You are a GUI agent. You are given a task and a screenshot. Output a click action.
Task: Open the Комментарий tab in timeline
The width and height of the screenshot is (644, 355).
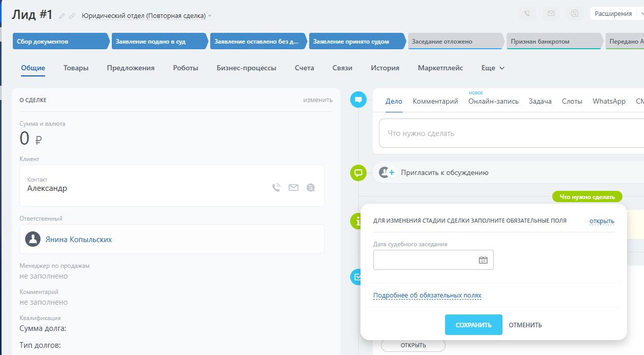(435, 102)
